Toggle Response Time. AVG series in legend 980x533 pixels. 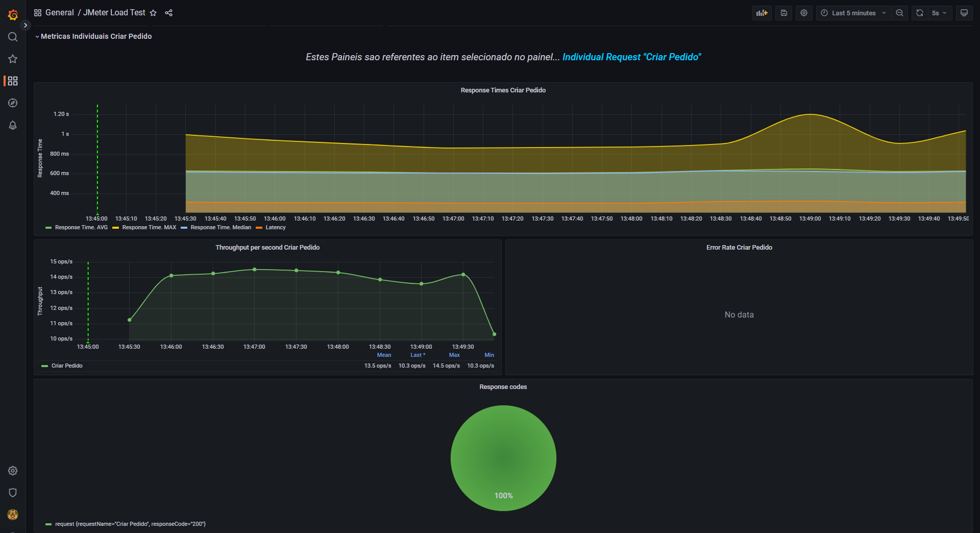[81, 228]
